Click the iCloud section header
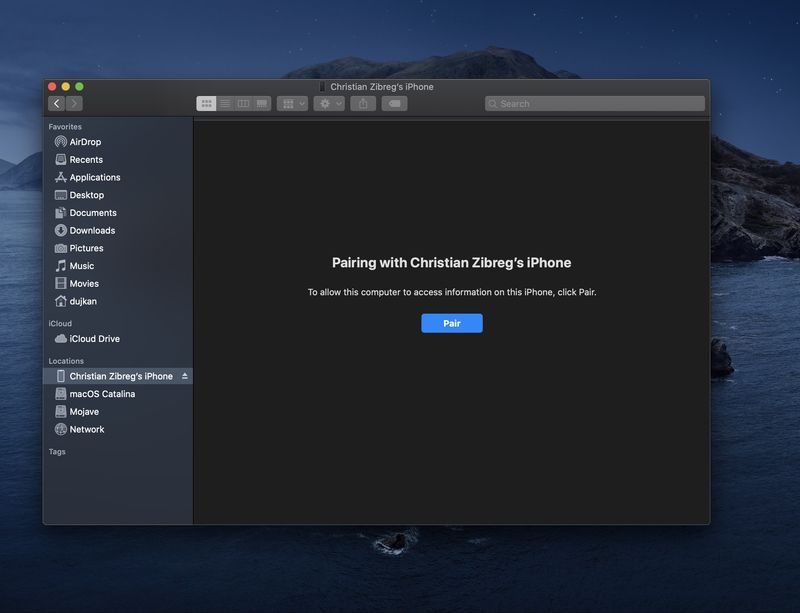The width and height of the screenshot is (800, 613). point(60,323)
